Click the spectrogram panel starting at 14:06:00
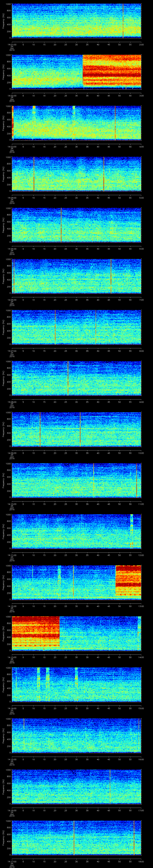 76,276
